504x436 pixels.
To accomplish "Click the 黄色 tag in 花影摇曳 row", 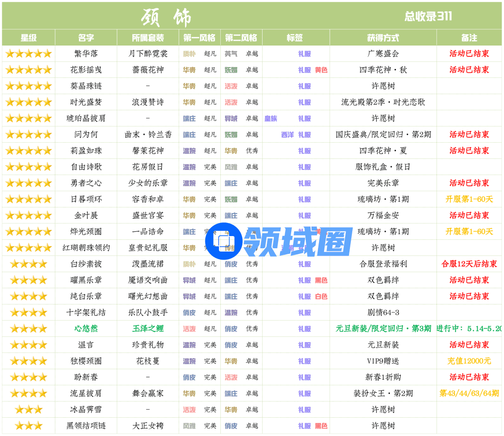I will click(321, 70).
